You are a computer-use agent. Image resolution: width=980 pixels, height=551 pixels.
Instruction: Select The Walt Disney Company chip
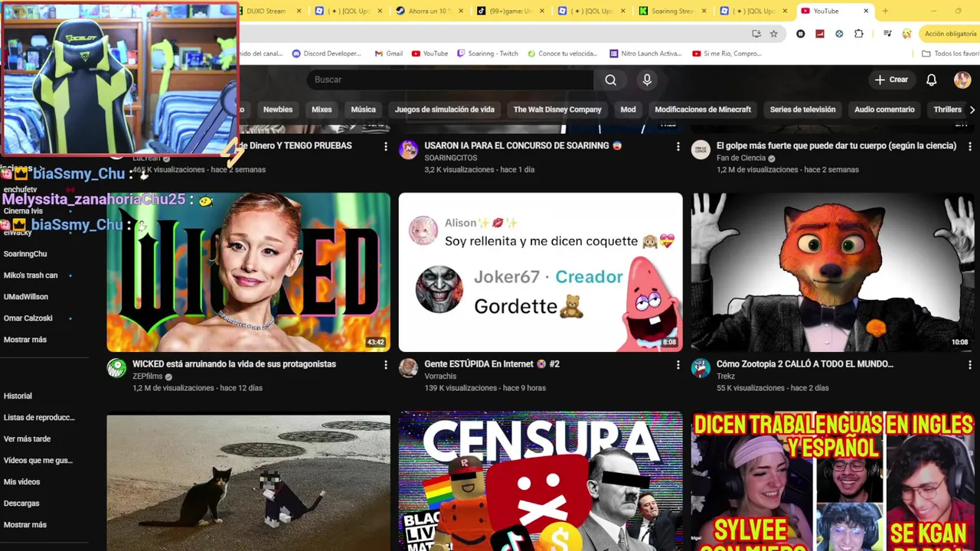[557, 109]
